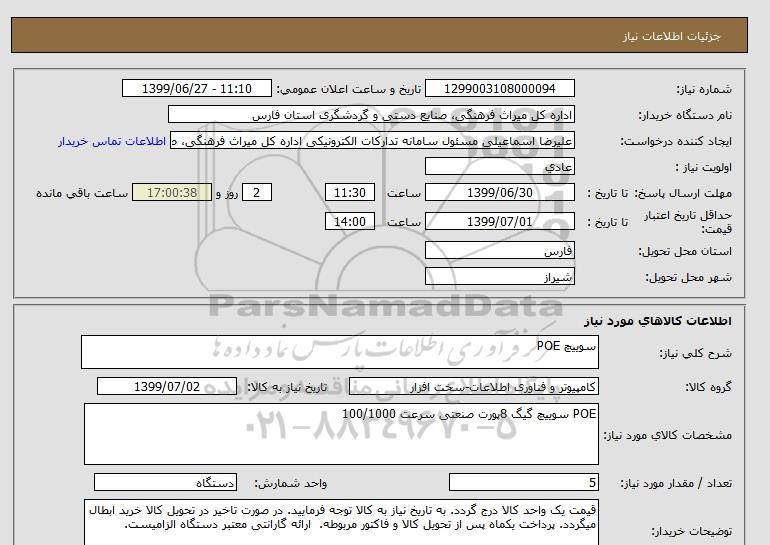Image resolution: width=770 pixels, height=545 pixels.
Task: Select the price validity time 14:00
Action: pos(350,221)
